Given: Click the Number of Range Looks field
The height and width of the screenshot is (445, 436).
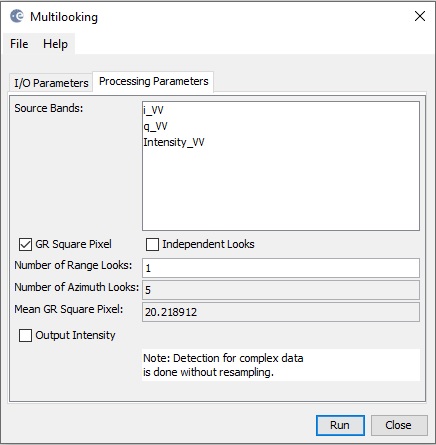Looking at the screenshot, I should click(281, 268).
